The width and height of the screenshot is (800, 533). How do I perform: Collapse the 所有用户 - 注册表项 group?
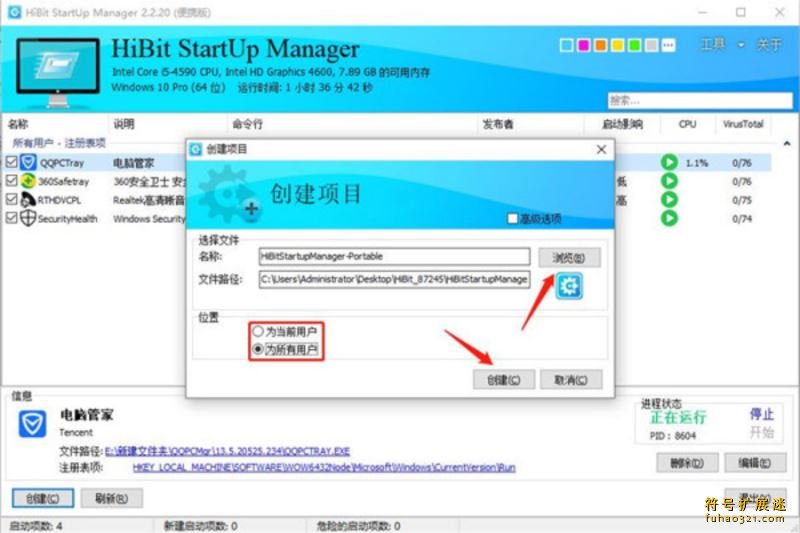pyautogui.click(x=786, y=143)
